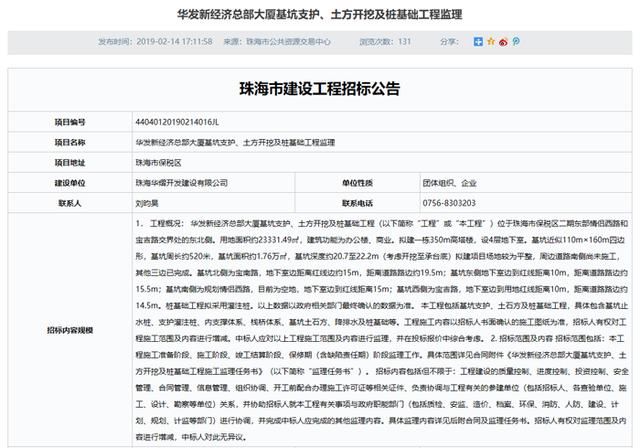Select the contact person name value

coord(147,203)
